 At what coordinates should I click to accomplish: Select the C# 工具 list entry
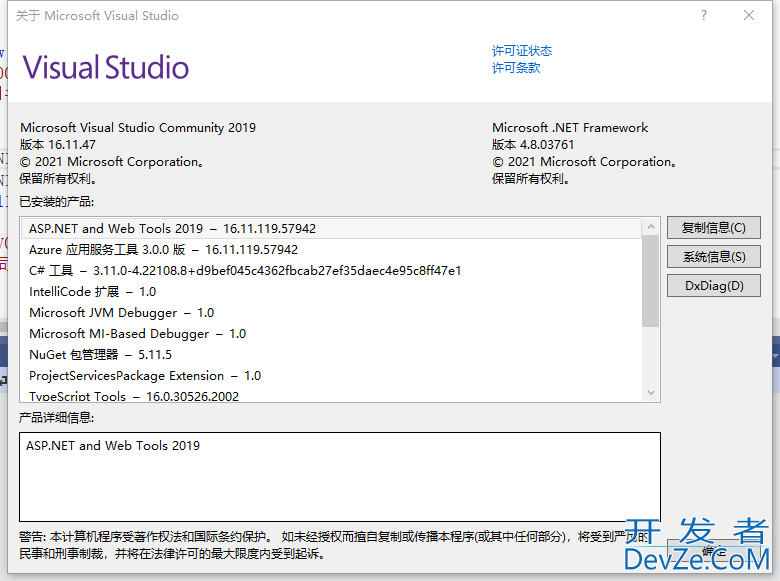244,271
